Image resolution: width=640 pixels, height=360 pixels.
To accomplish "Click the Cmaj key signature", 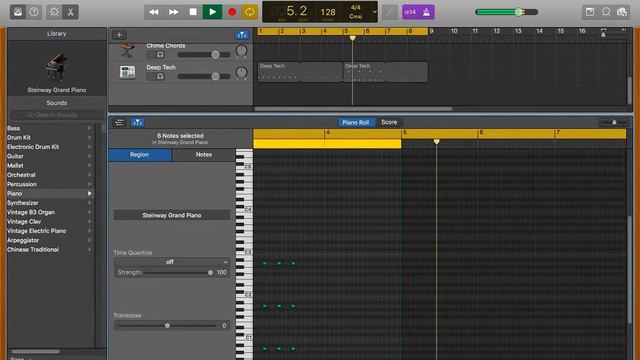I will click(356, 16).
